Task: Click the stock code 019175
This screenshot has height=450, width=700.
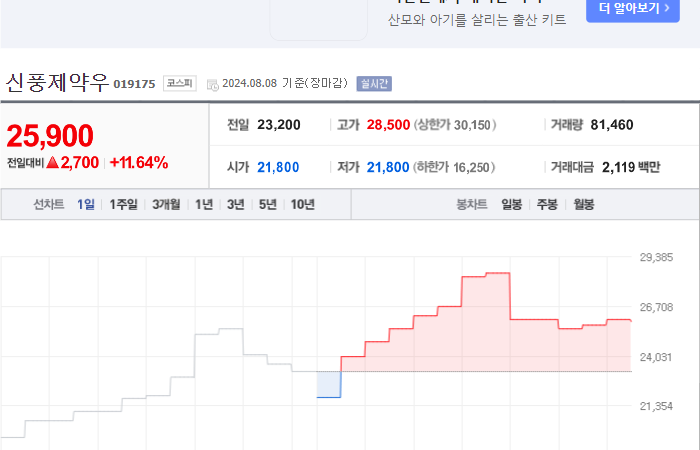Action: click(x=134, y=84)
